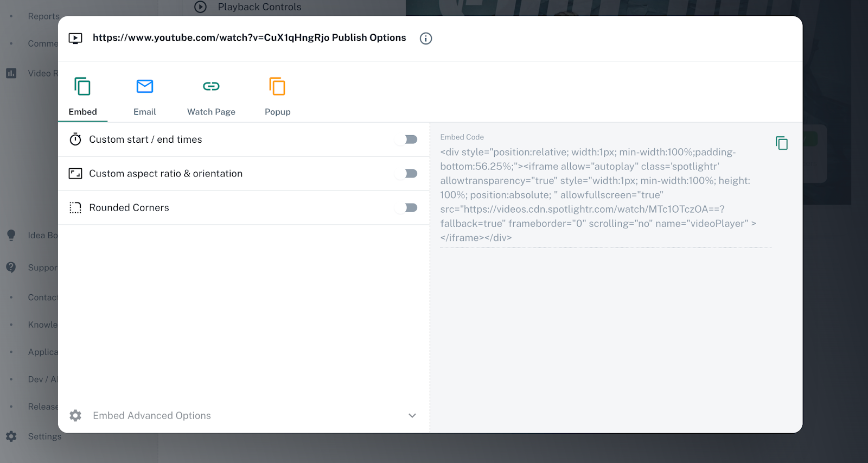
Task: Open Reports in the background sidebar
Action: [x=43, y=16]
